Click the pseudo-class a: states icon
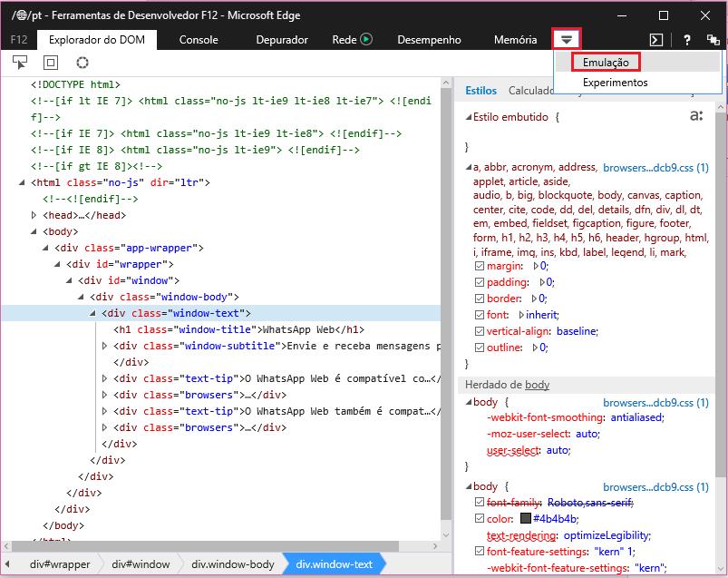The image size is (728, 578). click(696, 116)
